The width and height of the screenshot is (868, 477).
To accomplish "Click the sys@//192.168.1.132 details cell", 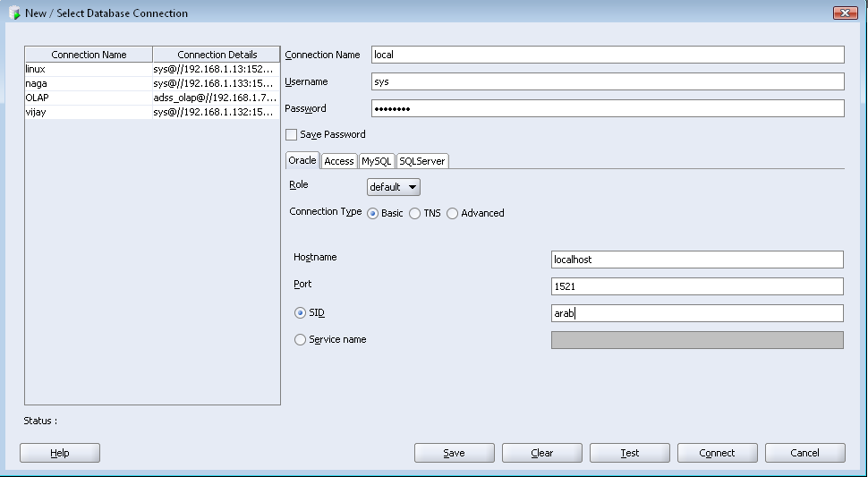I will tap(216, 112).
